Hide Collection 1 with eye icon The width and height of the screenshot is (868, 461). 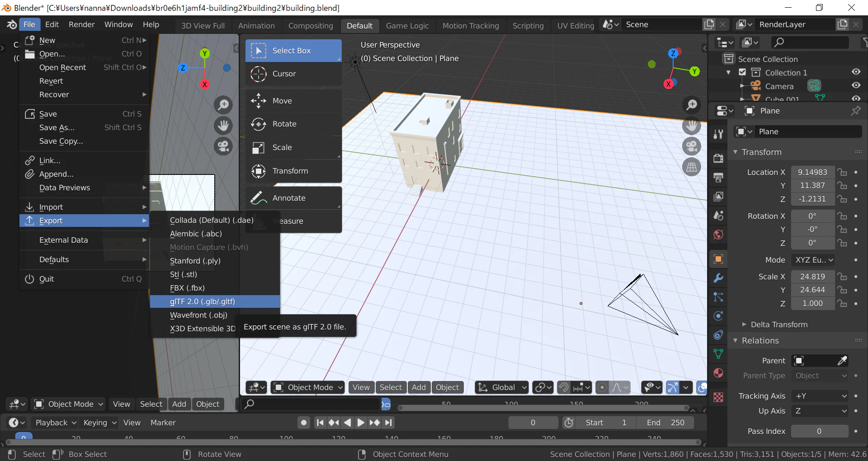tap(856, 72)
